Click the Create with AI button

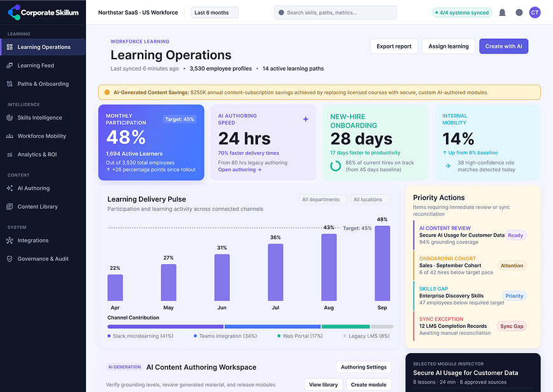[x=503, y=46]
